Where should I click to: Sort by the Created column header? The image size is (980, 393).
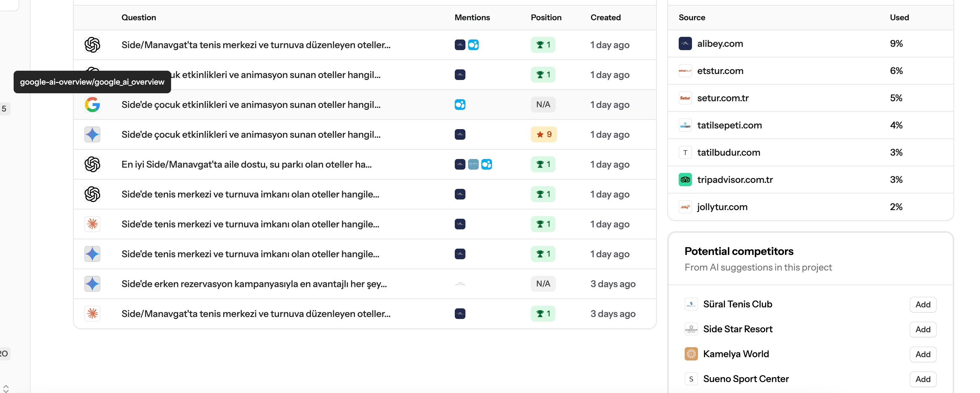click(x=605, y=18)
